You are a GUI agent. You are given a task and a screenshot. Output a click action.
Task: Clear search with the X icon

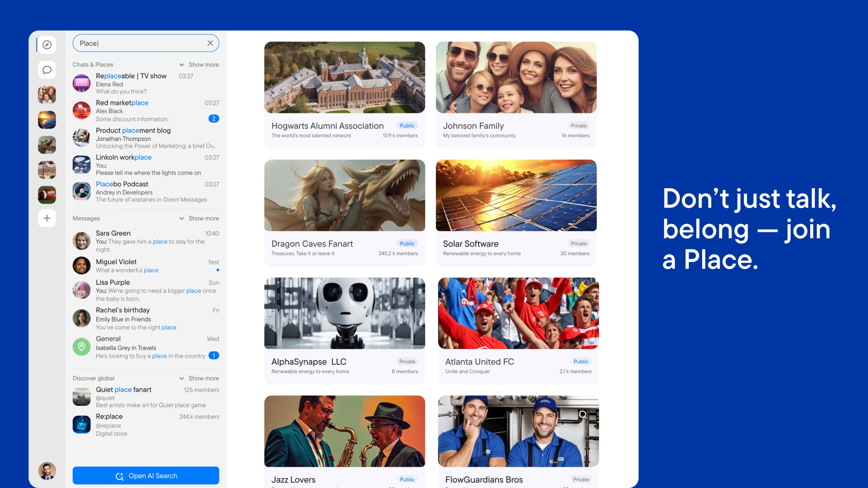210,43
